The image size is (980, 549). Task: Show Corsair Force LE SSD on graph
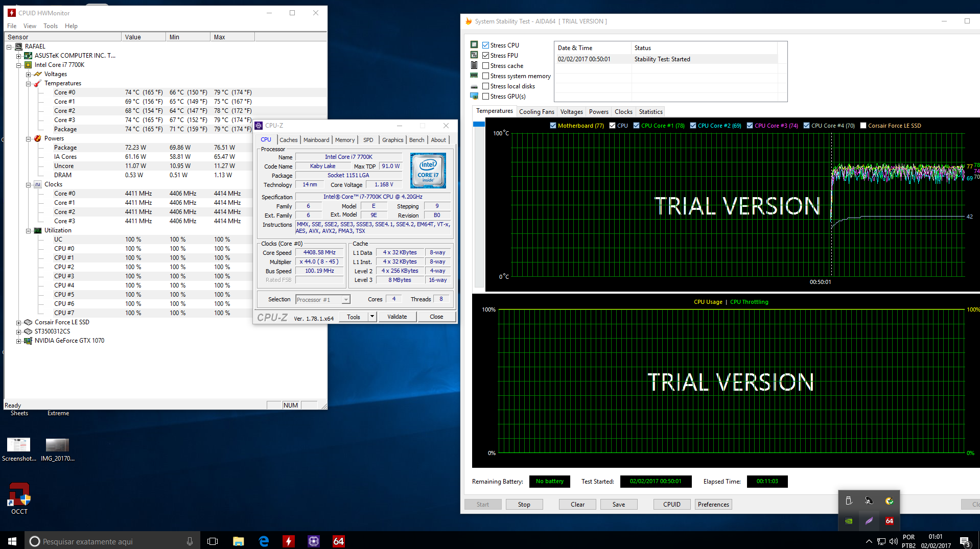863,126
